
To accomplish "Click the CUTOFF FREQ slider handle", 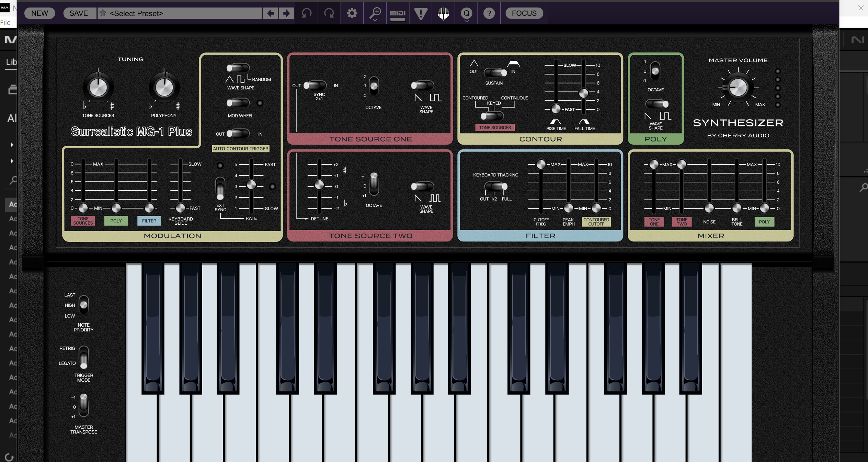I will [x=541, y=164].
